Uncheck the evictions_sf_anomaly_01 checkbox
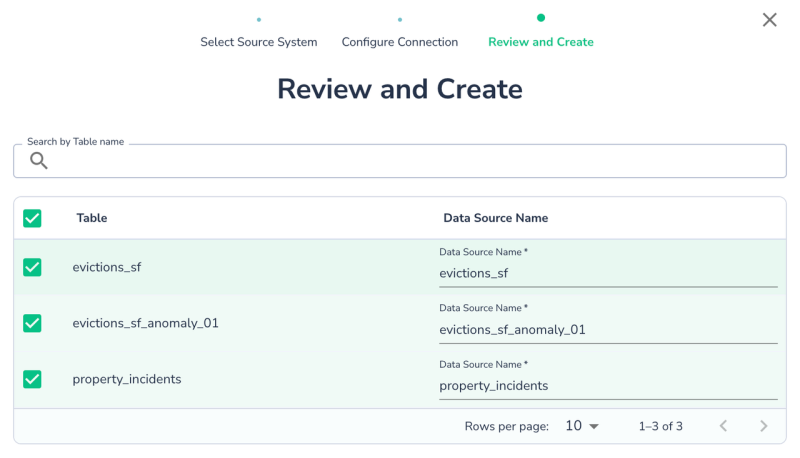Image resolution: width=800 pixels, height=458 pixels. point(32,323)
